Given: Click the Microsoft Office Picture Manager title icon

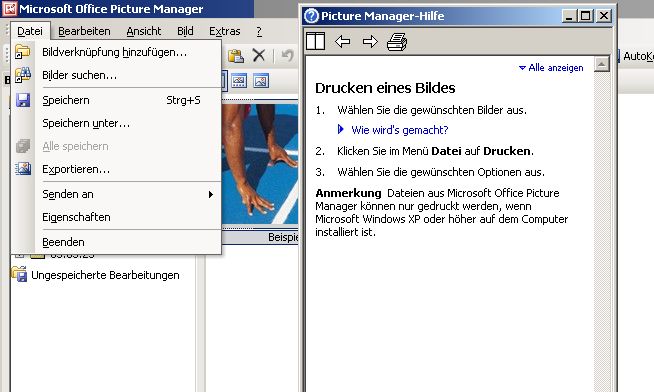Looking at the screenshot, I should tap(10, 9).
